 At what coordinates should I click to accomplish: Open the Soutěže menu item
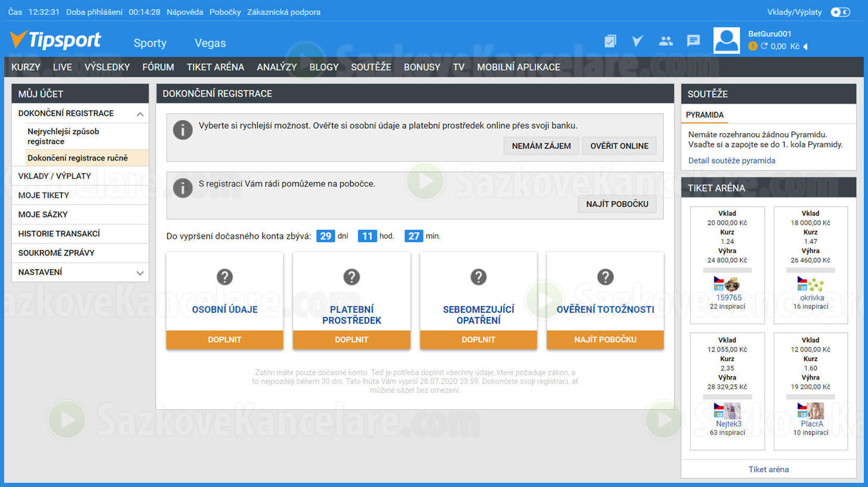coord(371,67)
